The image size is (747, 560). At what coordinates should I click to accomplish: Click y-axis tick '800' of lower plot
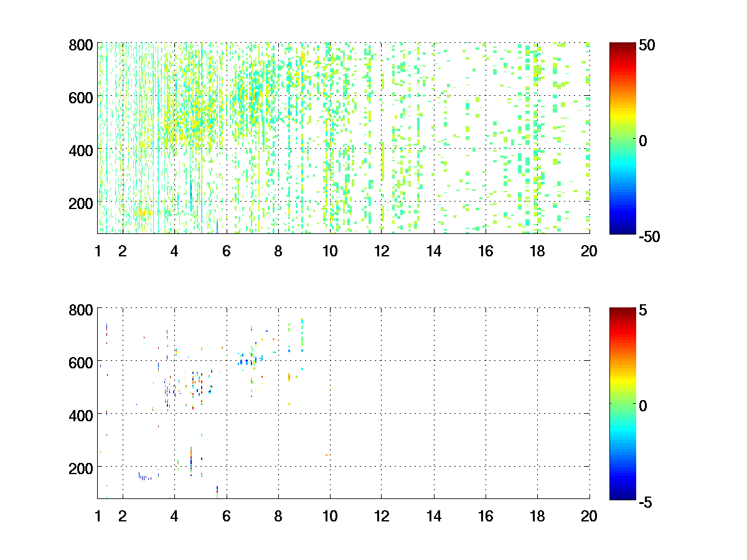[82, 309]
